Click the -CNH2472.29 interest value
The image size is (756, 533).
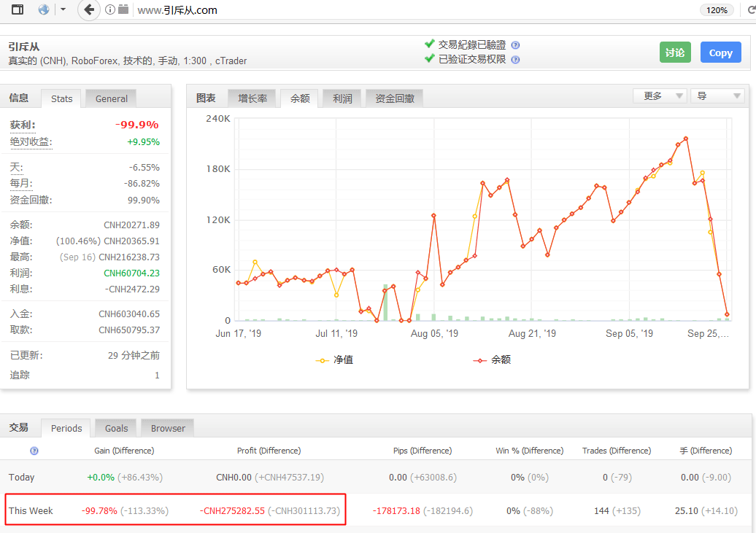(132, 289)
